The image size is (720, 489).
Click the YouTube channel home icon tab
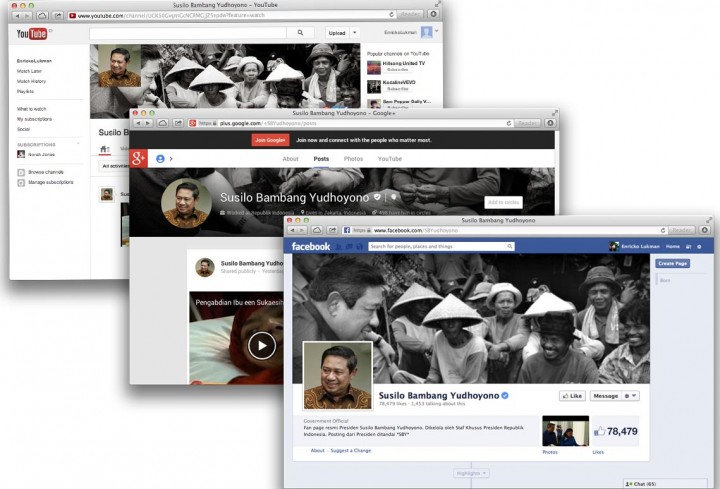(x=105, y=149)
